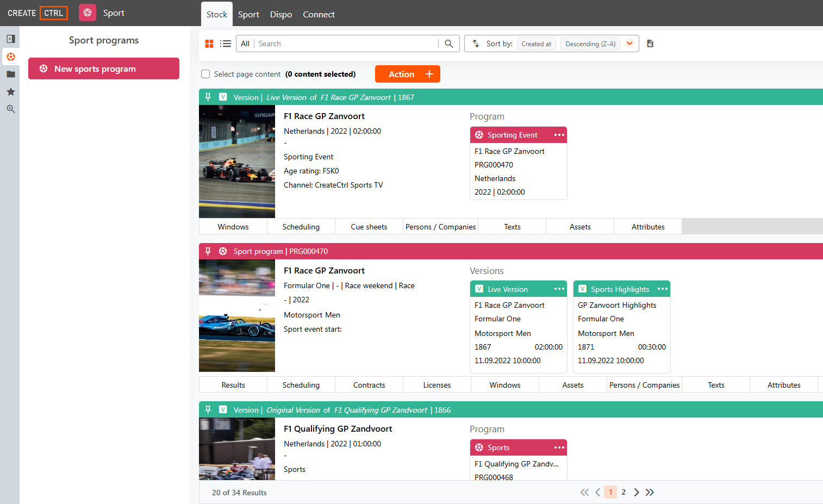Open Descending (Z-A) order dropdown

point(590,44)
